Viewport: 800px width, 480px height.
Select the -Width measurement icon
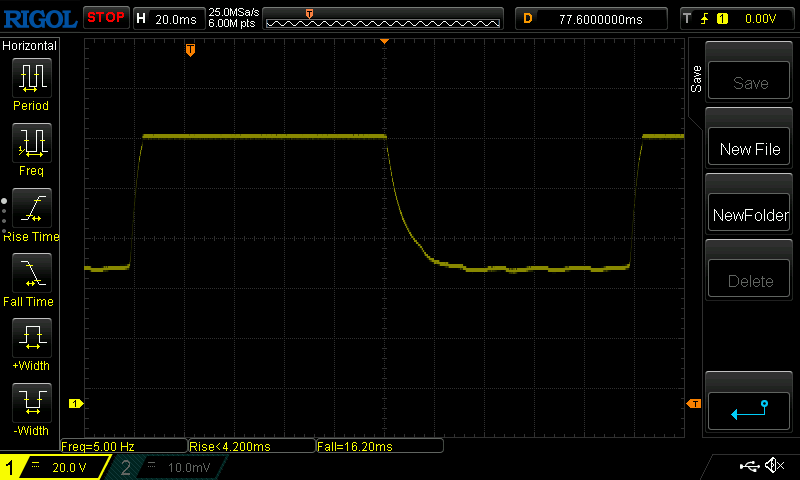pos(31,404)
